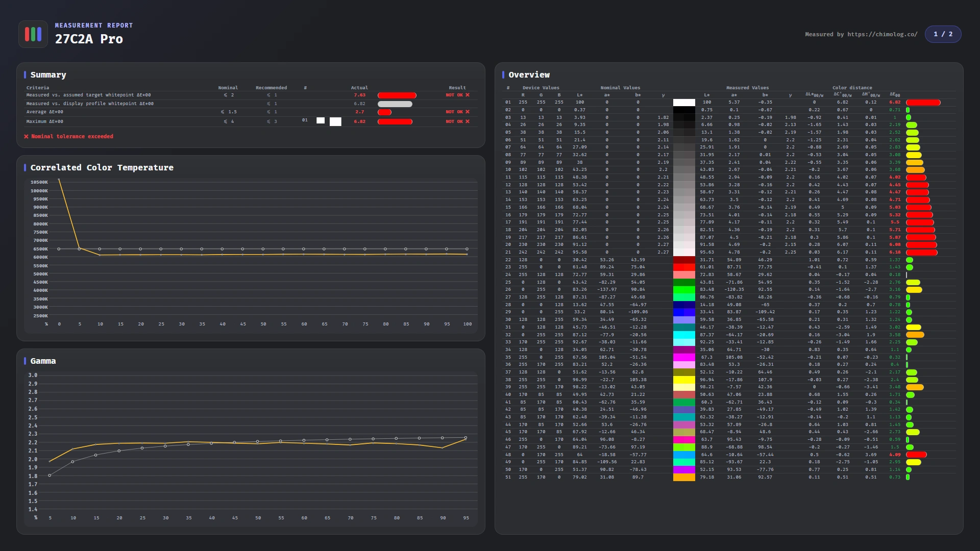Click the yellow ΔE bar in Overview row 49
This screenshot has height=551, width=980.
pos(914,462)
